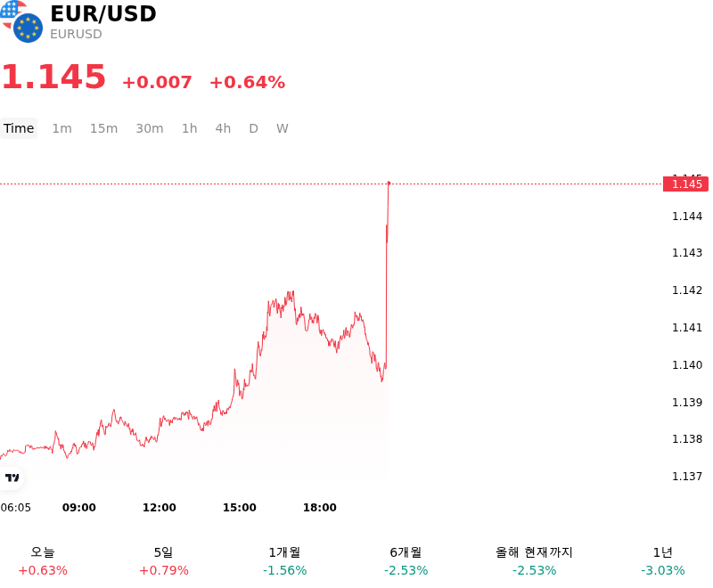Select the 4h interval
The height and width of the screenshot is (588, 713).
tap(223, 128)
